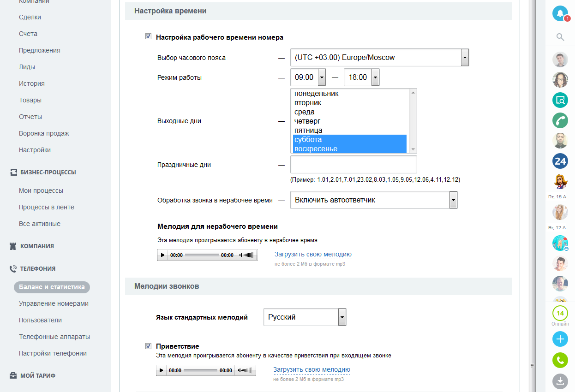Open Сделки in left menu
The width and height of the screenshot is (575, 392).
click(30, 17)
